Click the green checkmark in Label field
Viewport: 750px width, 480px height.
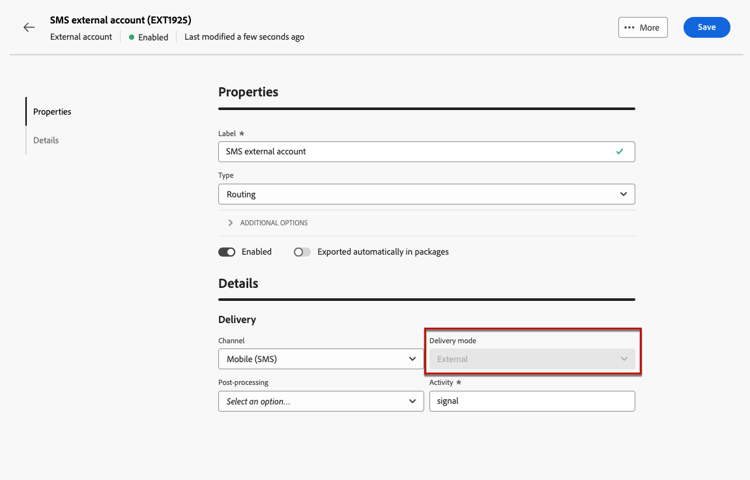click(x=620, y=152)
